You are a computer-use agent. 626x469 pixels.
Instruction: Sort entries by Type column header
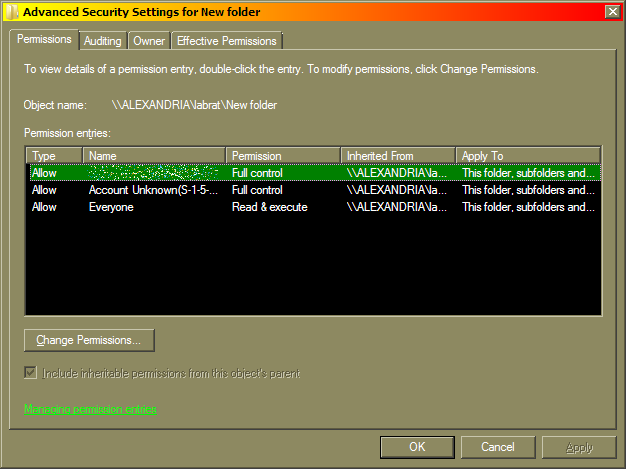[54, 156]
